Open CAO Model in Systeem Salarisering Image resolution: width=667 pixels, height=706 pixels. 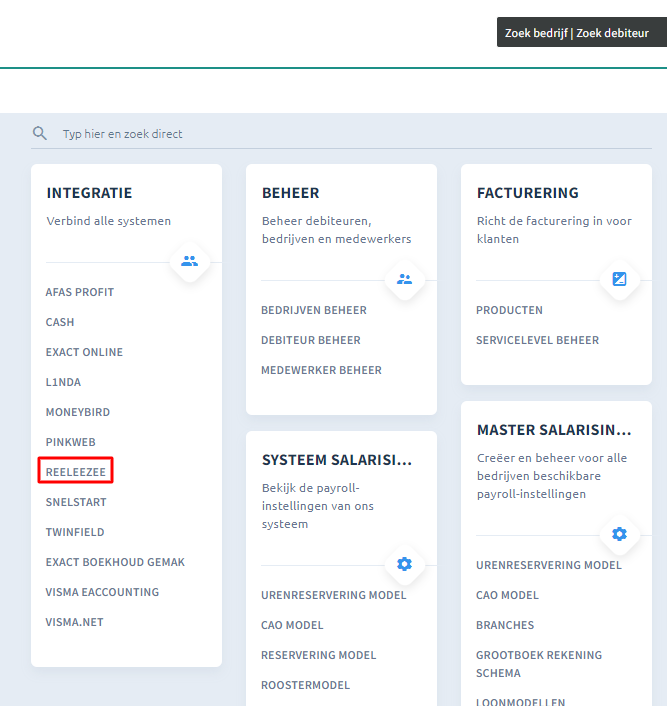pos(292,625)
